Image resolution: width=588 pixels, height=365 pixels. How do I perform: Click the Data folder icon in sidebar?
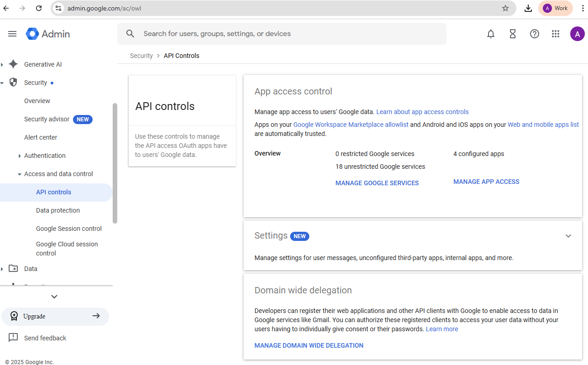tap(13, 269)
